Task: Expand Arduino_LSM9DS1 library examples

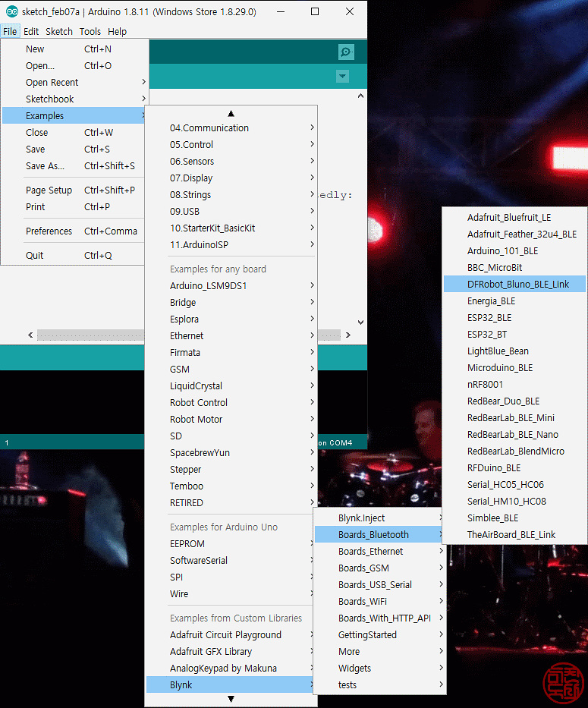Action: (231, 286)
